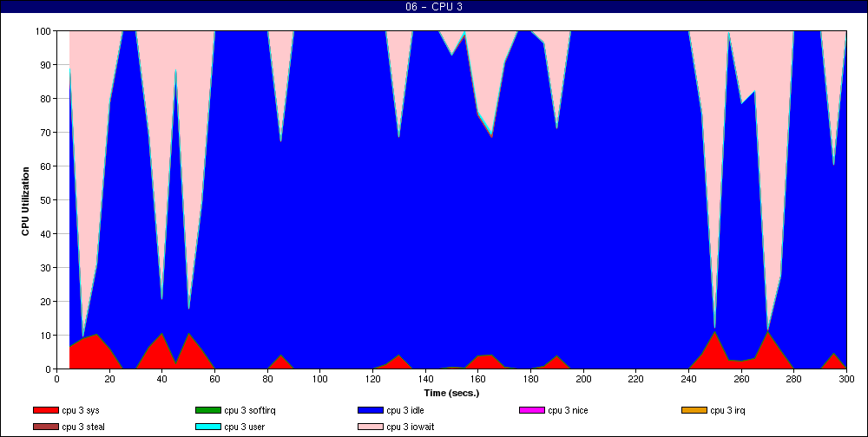Select the 'cpu 3 idle' legend label
868x437 pixels.
[405, 410]
